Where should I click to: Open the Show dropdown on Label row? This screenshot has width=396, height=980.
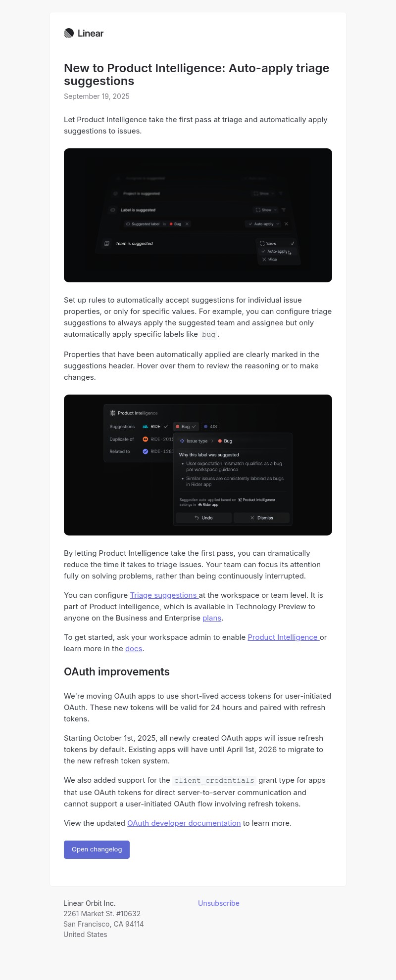coord(266,210)
